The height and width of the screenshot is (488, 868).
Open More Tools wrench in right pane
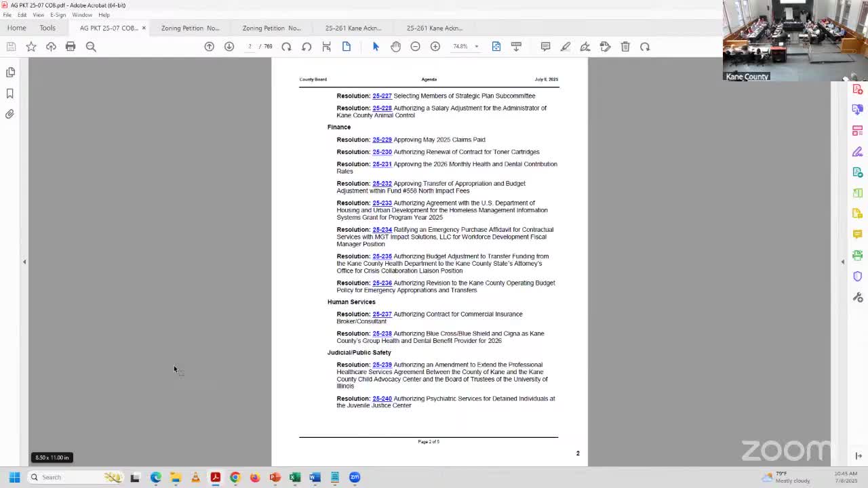858,298
